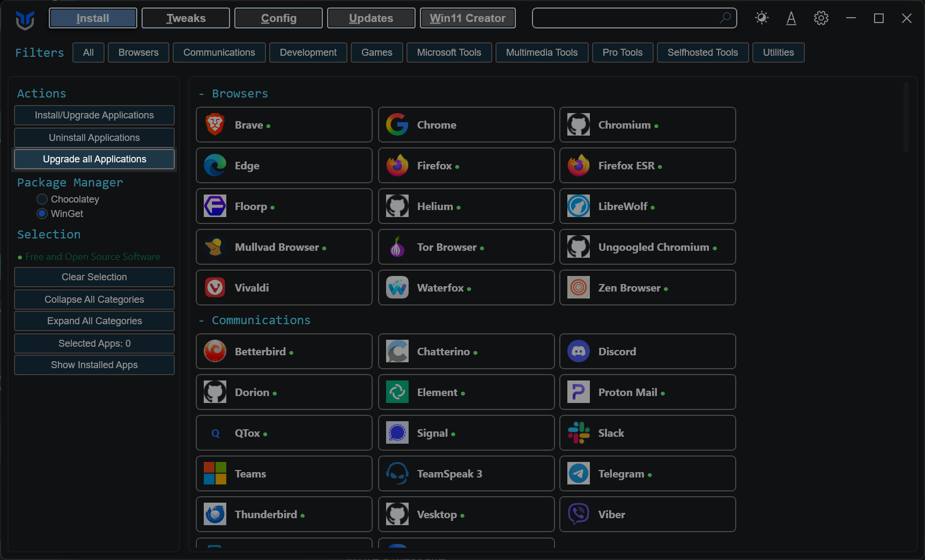Filter by Multimedia Tools category
Viewport: 925px width, 560px height.
(x=542, y=53)
